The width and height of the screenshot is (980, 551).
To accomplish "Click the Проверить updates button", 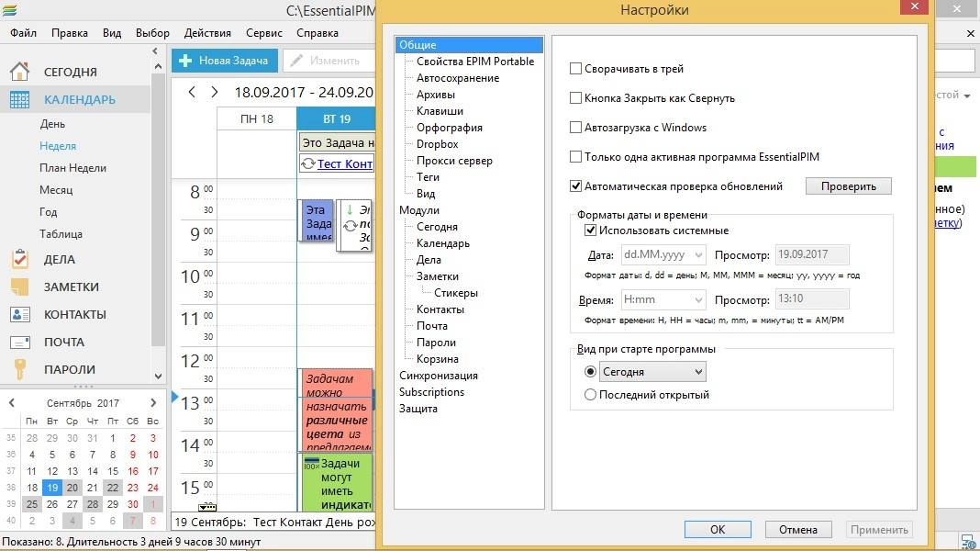I will point(848,186).
